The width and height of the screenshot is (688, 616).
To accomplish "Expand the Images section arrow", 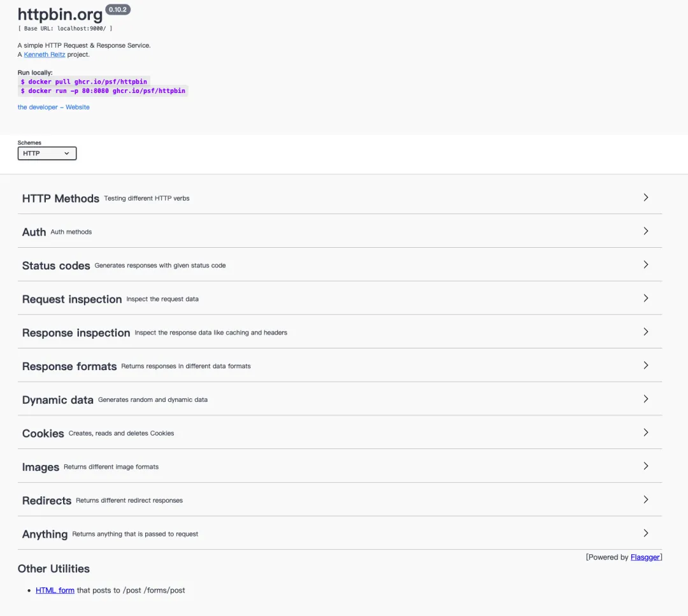I will pyautogui.click(x=645, y=466).
